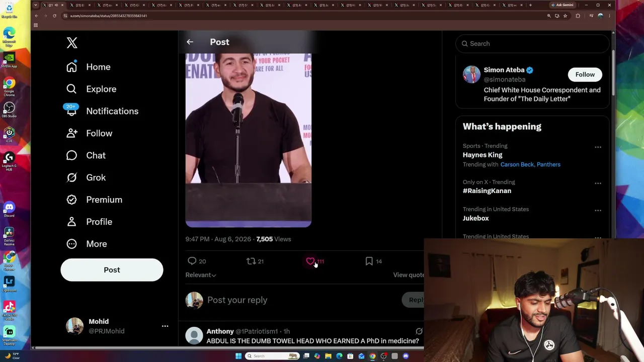Open more options for #RaisingKanan trend

598,184
